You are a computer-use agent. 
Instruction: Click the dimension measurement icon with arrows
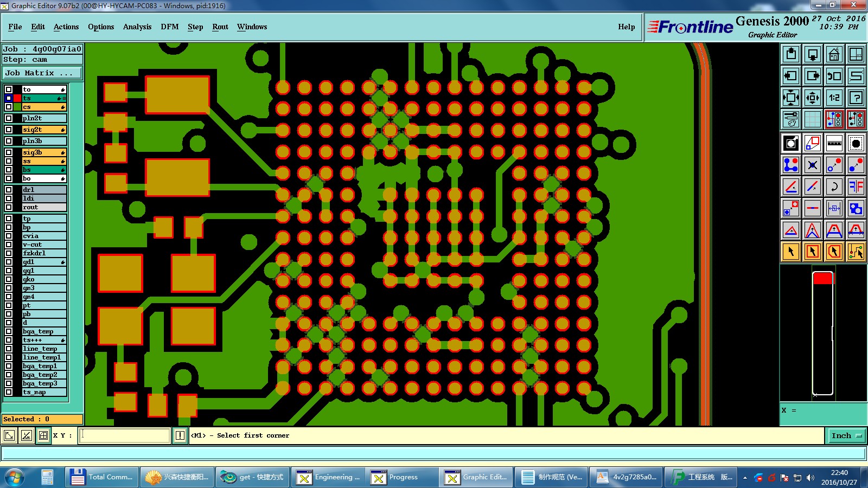[x=834, y=208]
